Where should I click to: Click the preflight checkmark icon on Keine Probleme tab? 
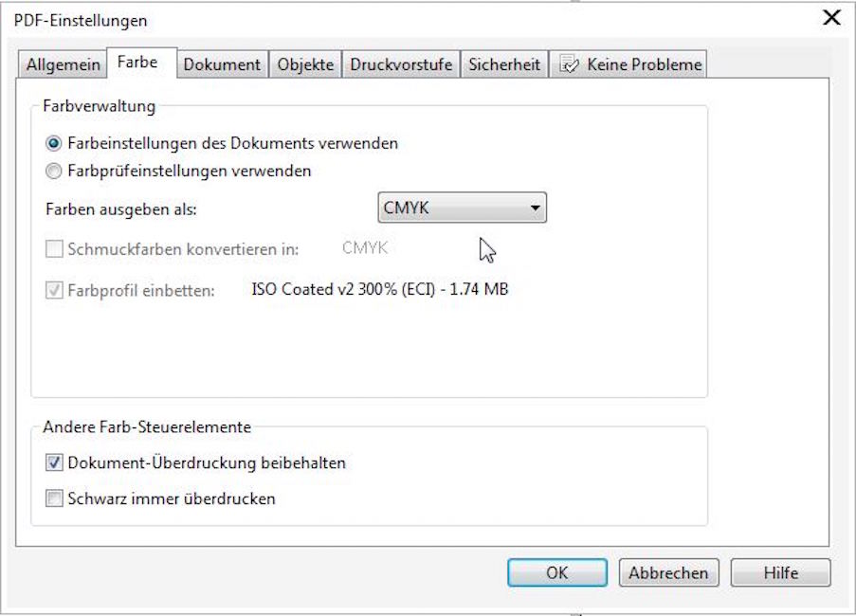point(569,64)
